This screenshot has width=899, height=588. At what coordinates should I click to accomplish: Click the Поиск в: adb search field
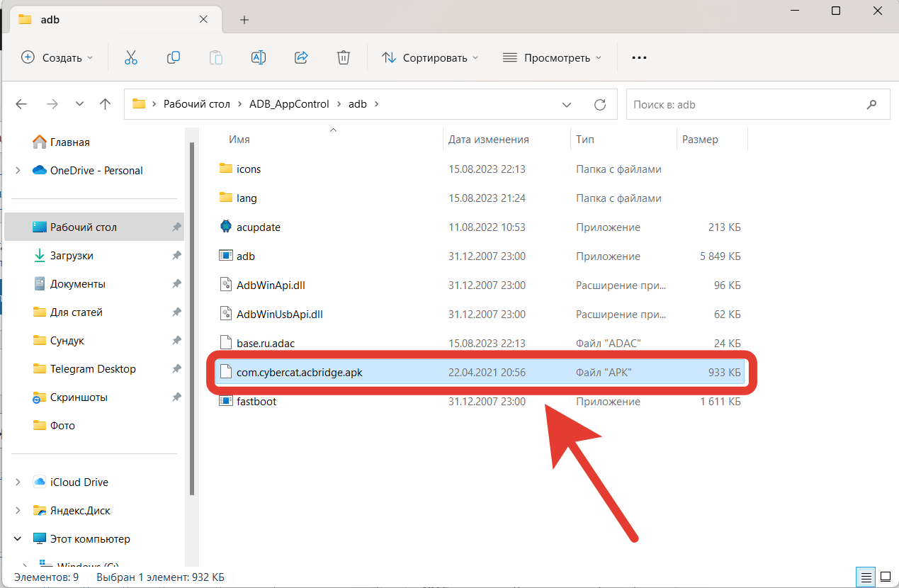point(758,104)
